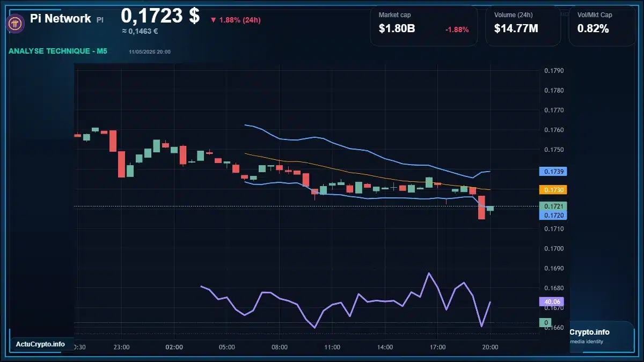Click the 0.1760 price axis label
Image resolution: width=644 pixels, height=362 pixels.
(x=554, y=130)
